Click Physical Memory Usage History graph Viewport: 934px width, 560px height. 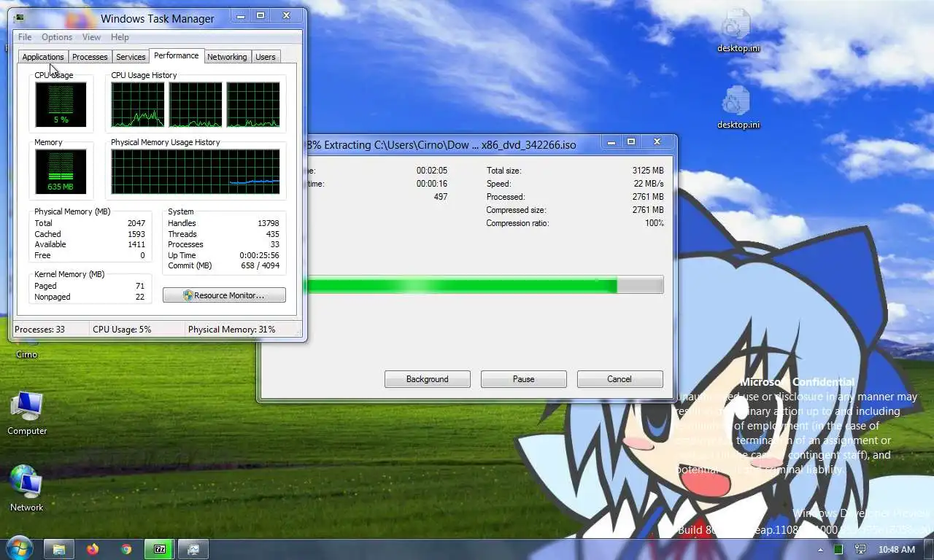tap(196, 171)
